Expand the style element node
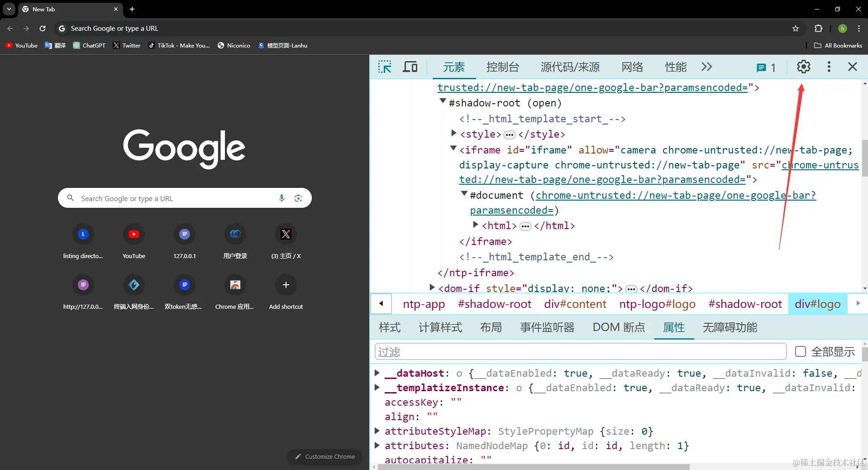The height and width of the screenshot is (470, 868). coord(453,133)
